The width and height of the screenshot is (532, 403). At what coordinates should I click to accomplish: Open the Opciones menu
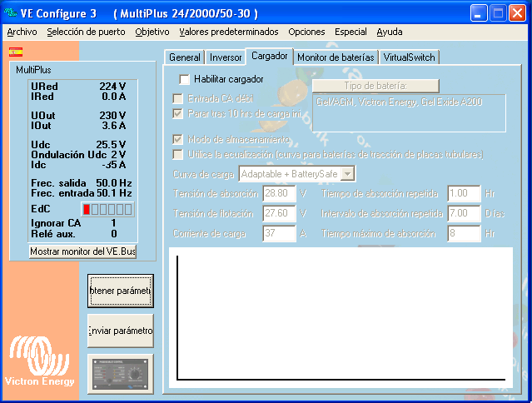click(306, 32)
